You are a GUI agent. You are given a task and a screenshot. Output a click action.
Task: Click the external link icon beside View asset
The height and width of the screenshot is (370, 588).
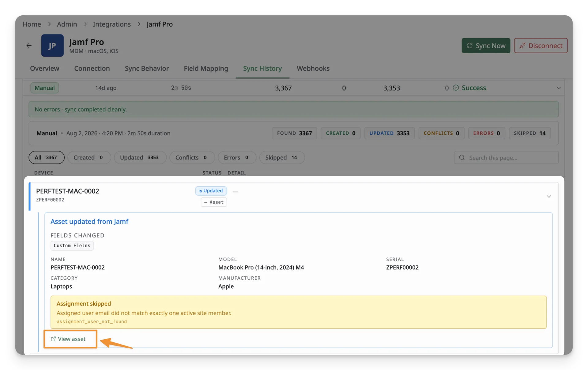coord(53,339)
